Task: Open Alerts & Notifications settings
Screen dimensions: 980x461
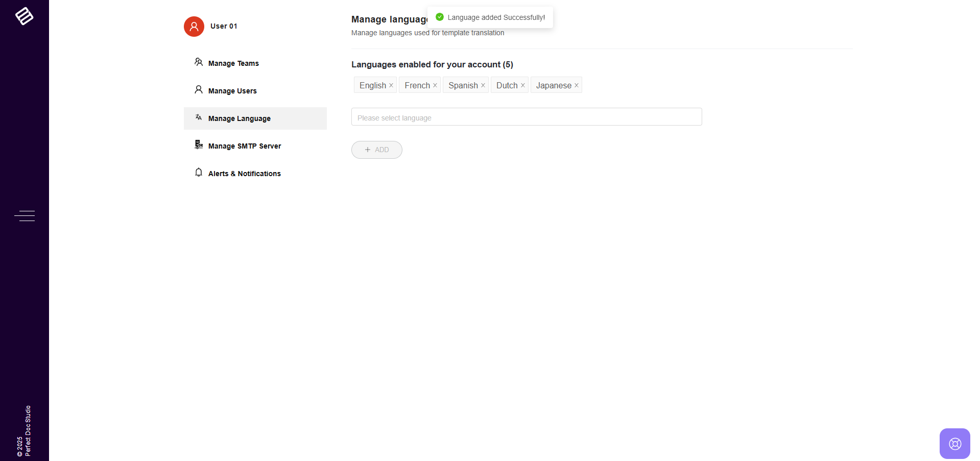Action: click(244, 174)
